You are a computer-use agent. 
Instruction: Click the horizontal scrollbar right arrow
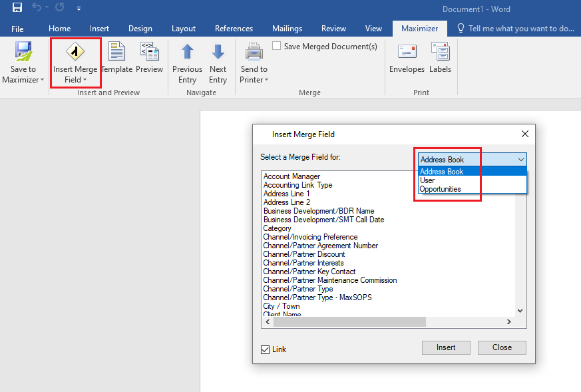(509, 322)
